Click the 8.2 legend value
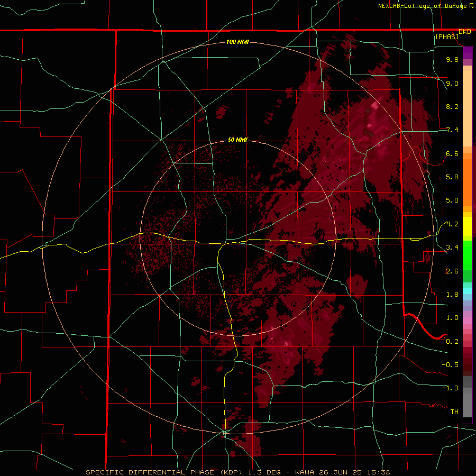The height and width of the screenshot is (476, 476). [x=452, y=106]
